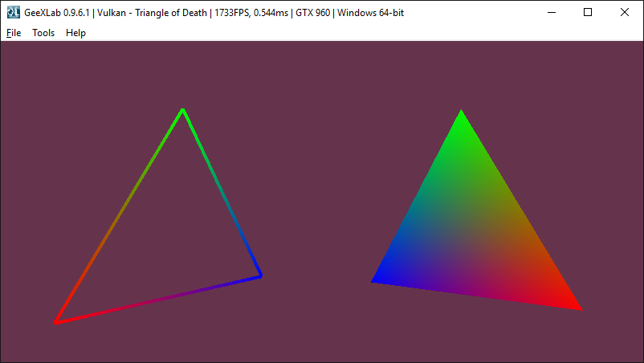Click the left green-to-red edge of wireframe triangle
The image size is (644, 363).
pyautogui.click(x=119, y=216)
